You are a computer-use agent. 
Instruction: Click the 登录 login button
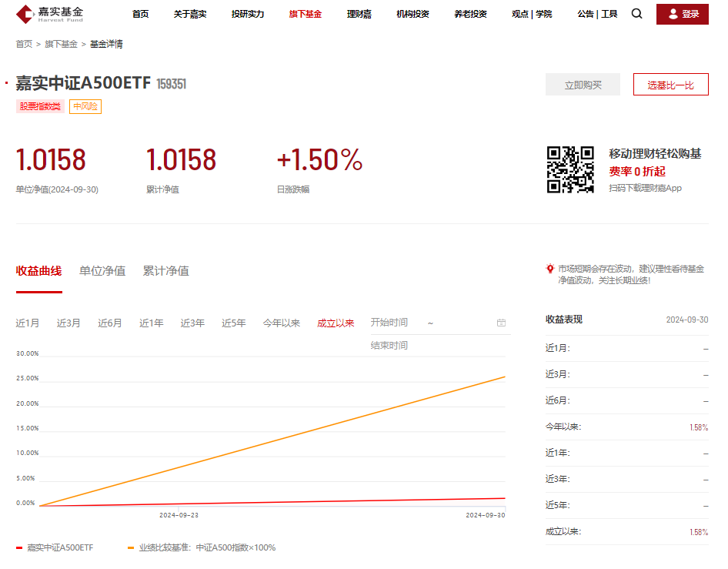(x=682, y=14)
